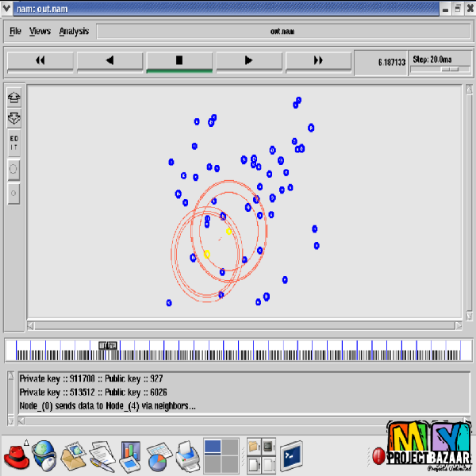Play the animation forward

pos(249,61)
